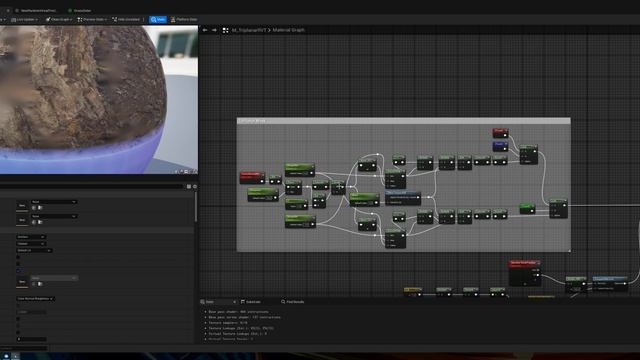Select the red node at comment's left edge

(252, 177)
